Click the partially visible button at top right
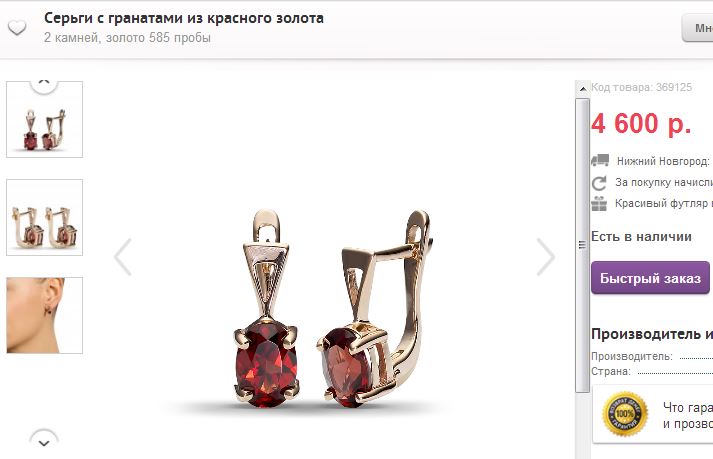This screenshot has width=713, height=459. (x=698, y=28)
